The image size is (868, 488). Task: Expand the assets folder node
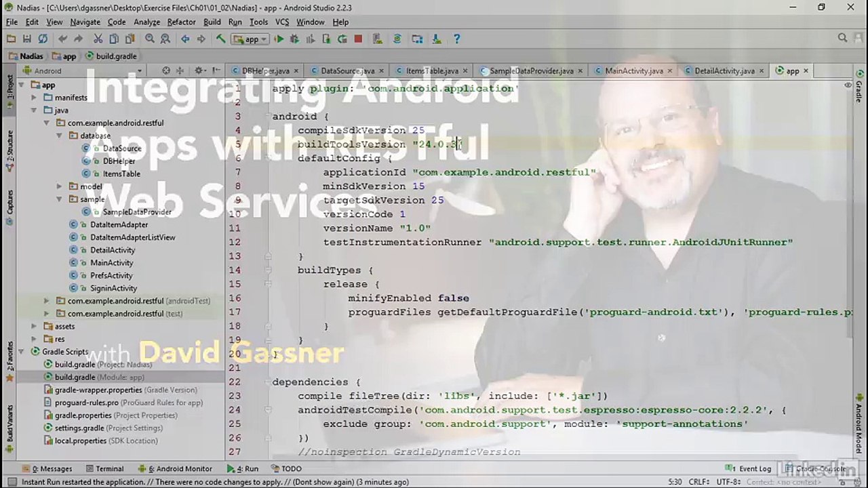coord(34,326)
